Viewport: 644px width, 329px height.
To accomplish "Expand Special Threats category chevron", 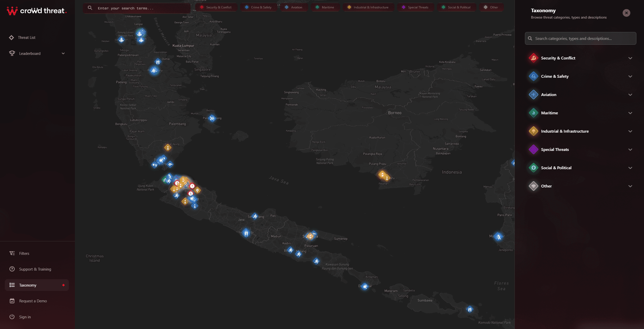I will pos(630,150).
